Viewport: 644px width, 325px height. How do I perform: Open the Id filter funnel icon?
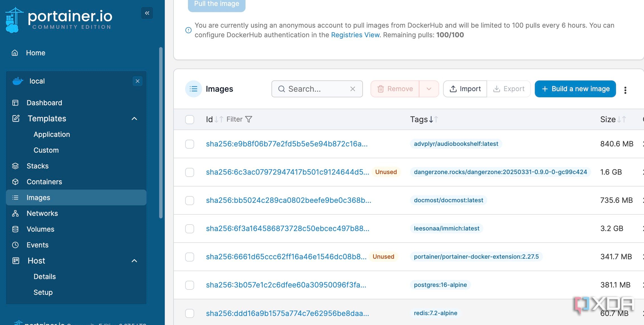tap(249, 119)
